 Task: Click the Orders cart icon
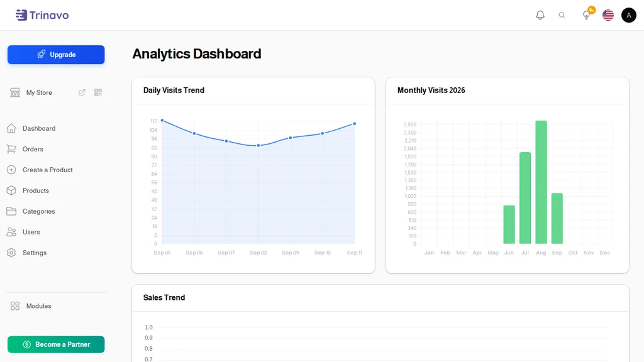tap(11, 149)
